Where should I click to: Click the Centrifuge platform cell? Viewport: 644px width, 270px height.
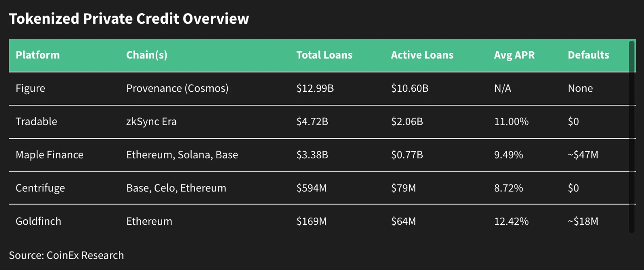[40, 188]
